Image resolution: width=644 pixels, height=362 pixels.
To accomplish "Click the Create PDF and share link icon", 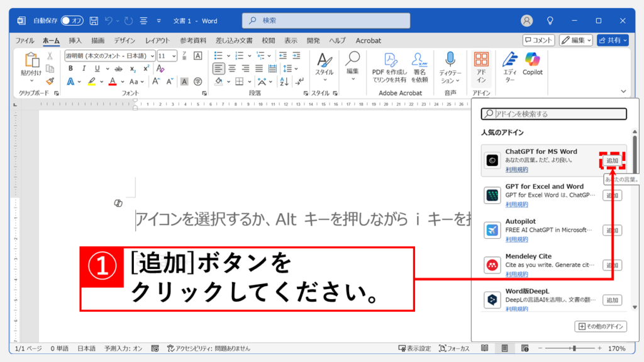I will tap(389, 68).
